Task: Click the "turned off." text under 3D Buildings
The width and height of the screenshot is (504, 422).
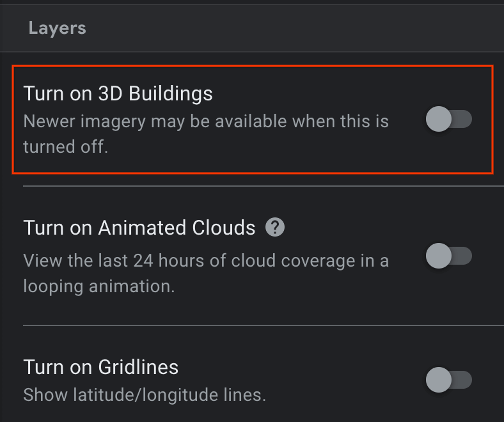Action: coord(65,146)
